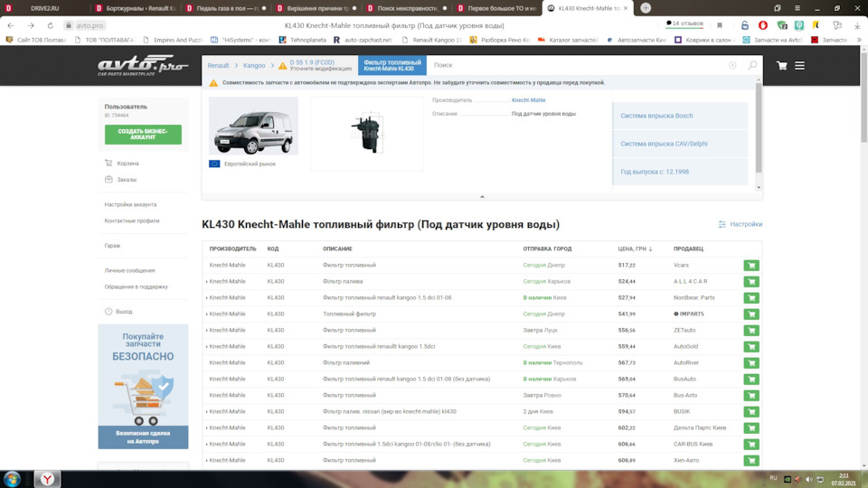
Task: Click the search magnifier icon
Action: [751, 66]
